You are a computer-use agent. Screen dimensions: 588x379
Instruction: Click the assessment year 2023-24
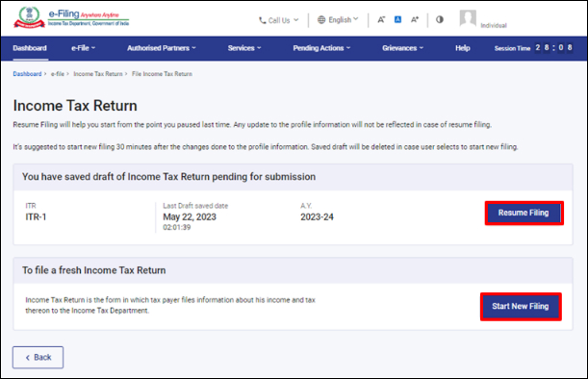317,217
